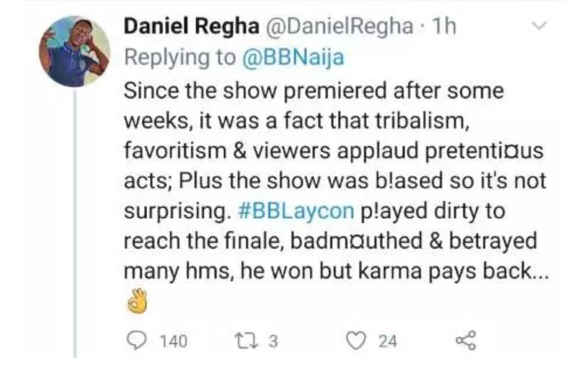Open Daniel Regha's profile picture

(74, 52)
